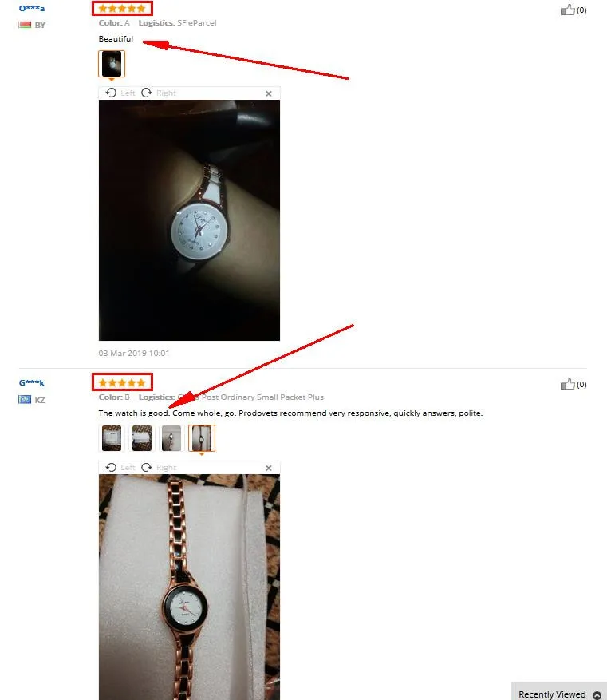Click the Belarus flag icon next to BY
607x700 pixels.
25,25
